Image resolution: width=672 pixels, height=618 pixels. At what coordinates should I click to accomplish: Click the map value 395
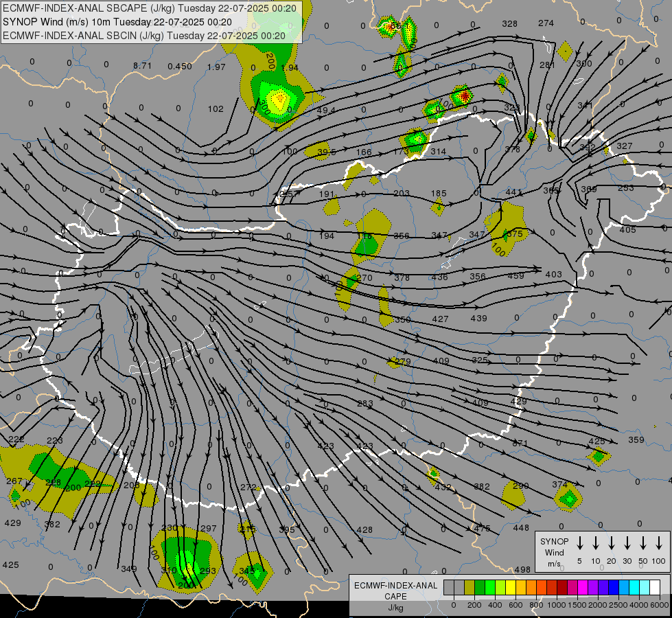coord(287,529)
